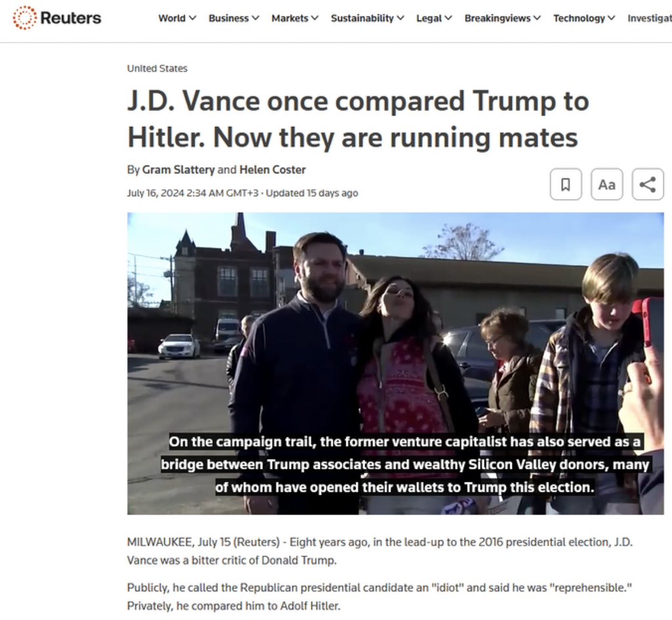The width and height of the screenshot is (672, 620).
Task: Click the July 16, 2024 publication timestamp
Action: click(x=193, y=193)
